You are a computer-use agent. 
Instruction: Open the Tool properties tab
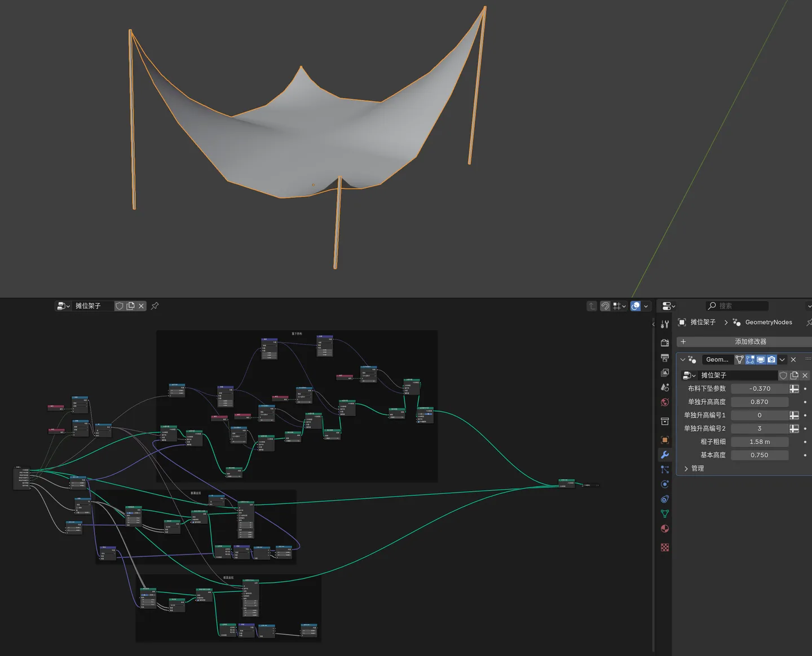[x=665, y=324]
